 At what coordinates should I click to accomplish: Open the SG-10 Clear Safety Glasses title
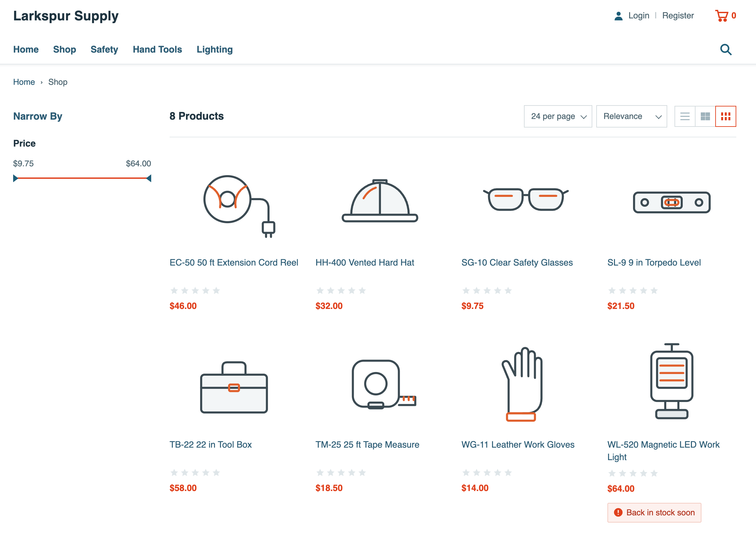point(517,263)
